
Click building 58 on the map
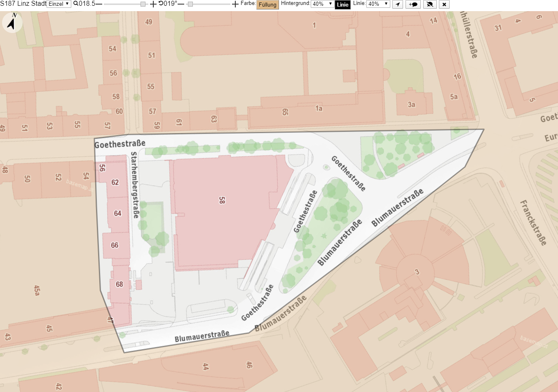pyautogui.click(x=222, y=200)
